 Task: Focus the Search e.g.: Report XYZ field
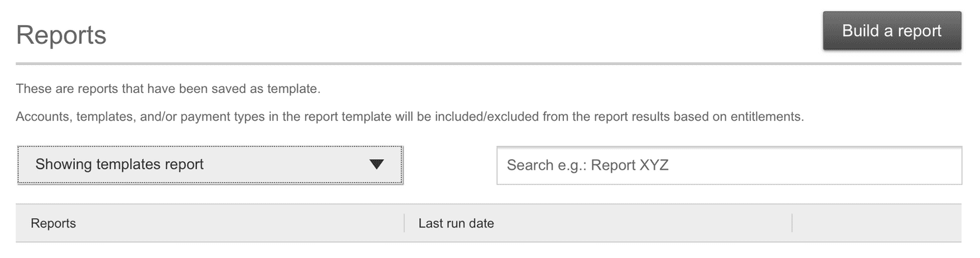point(729,165)
